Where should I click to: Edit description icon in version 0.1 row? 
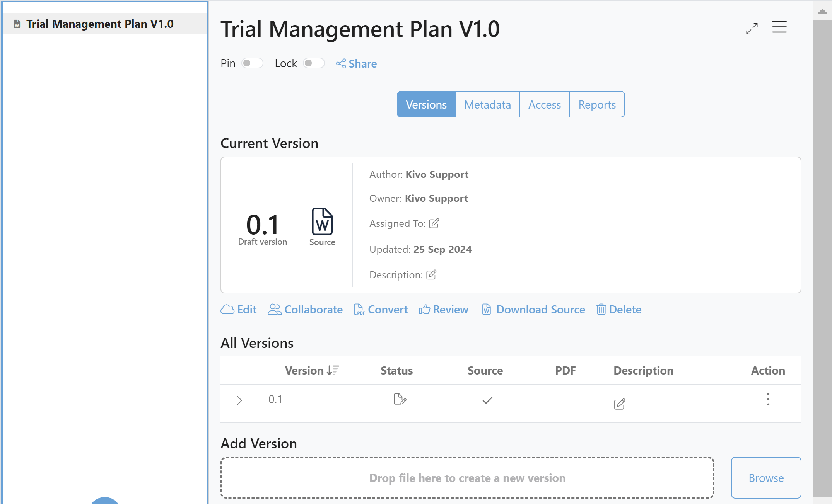[619, 404]
